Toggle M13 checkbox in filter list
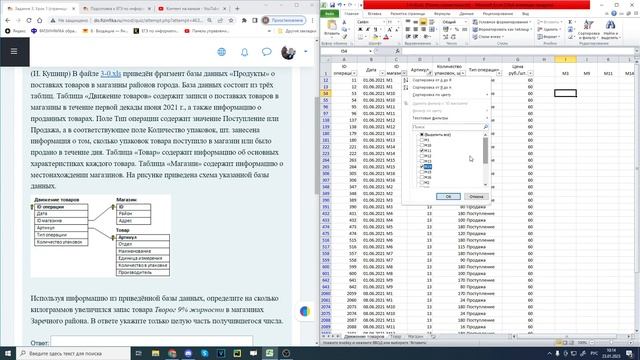Viewport: 640px width, 360px height. tap(422, 161)
